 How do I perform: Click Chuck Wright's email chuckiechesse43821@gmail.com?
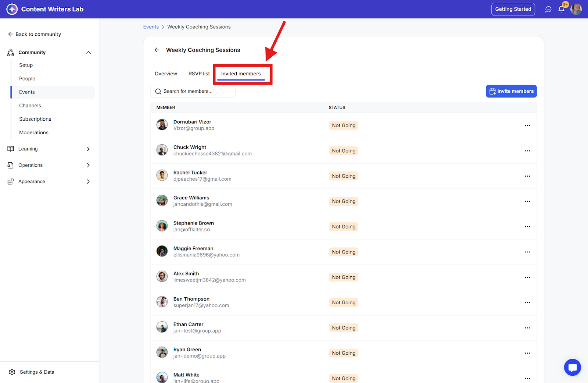tap(212, 154)
